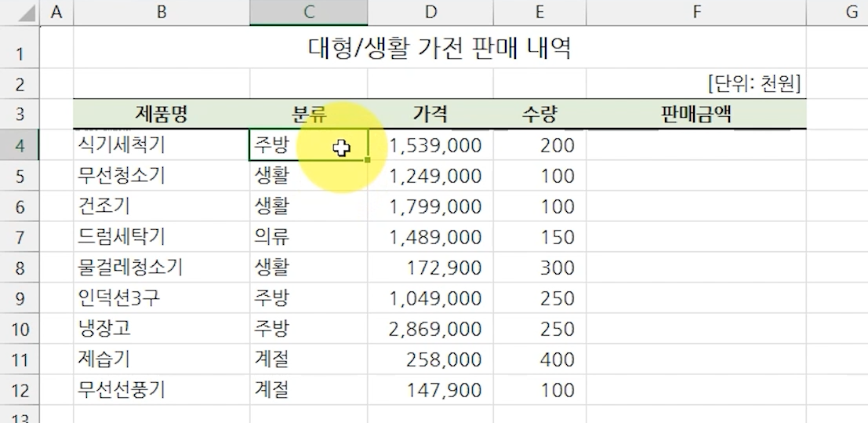This screenshot has height=423, width=868.
Task: Select the cell containing 물걸레청소기
Action: tap(161, 268)
